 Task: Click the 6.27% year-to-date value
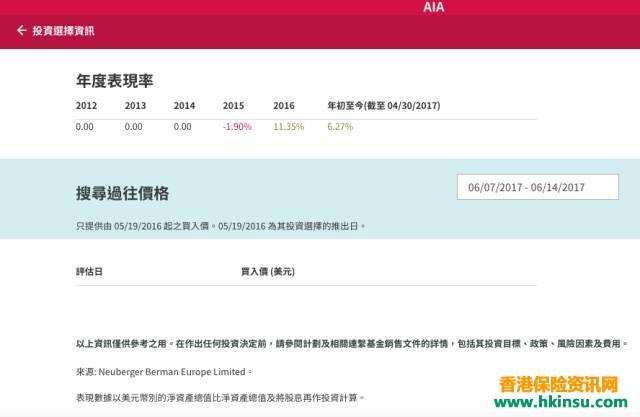click(x=340, y=126)
